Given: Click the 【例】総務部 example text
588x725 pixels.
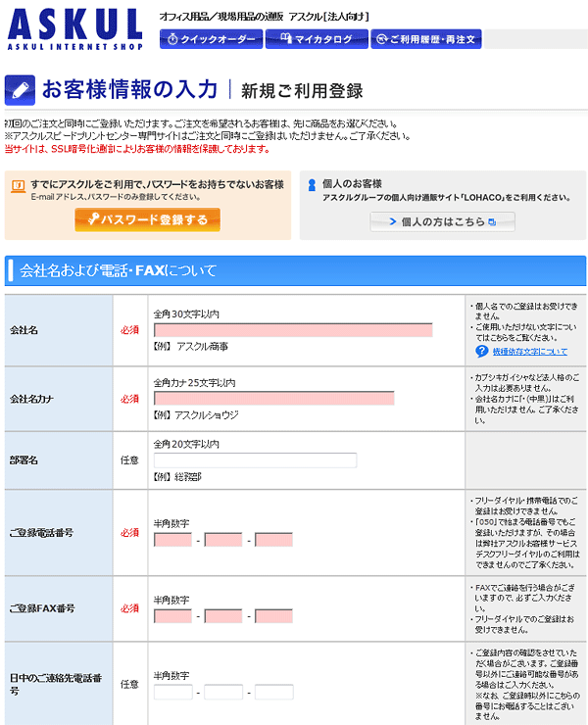Looking at the screenshot, I should tap(177, 477).
